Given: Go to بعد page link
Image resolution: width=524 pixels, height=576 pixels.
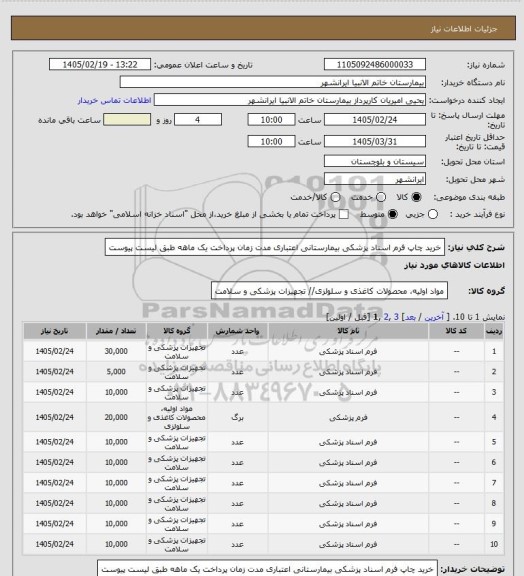Looking at the screenshot, I should (410, 317).
